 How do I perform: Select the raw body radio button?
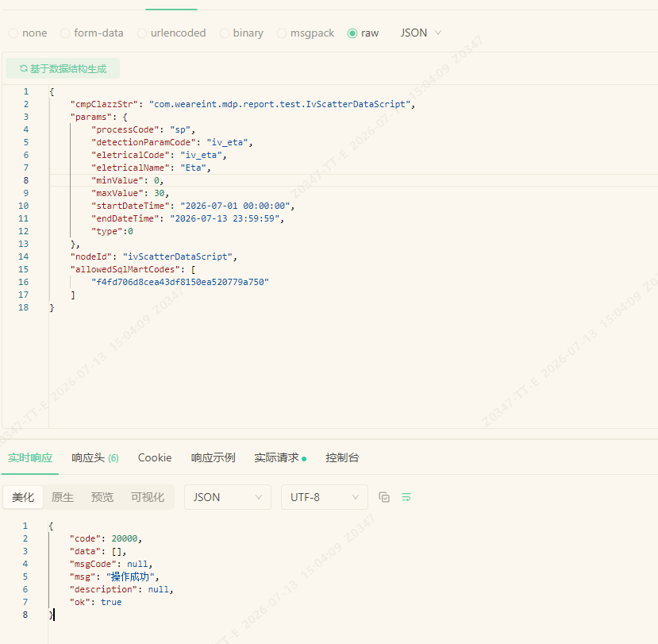pos(363,33)
